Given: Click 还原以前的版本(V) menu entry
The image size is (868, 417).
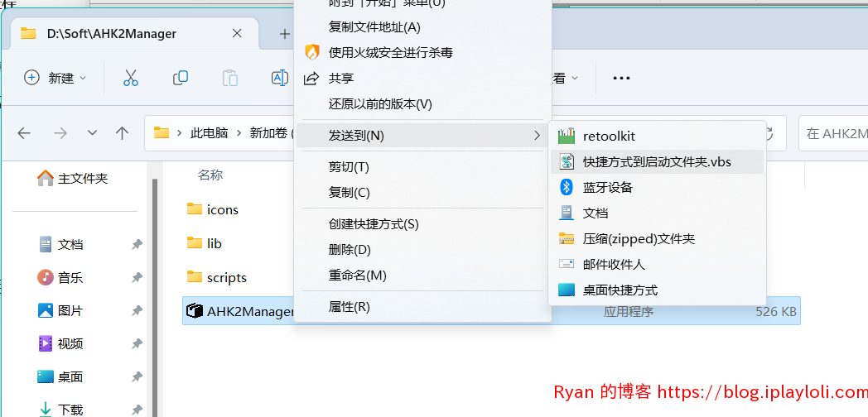Looking at the screenshot, I should (422, 104).
